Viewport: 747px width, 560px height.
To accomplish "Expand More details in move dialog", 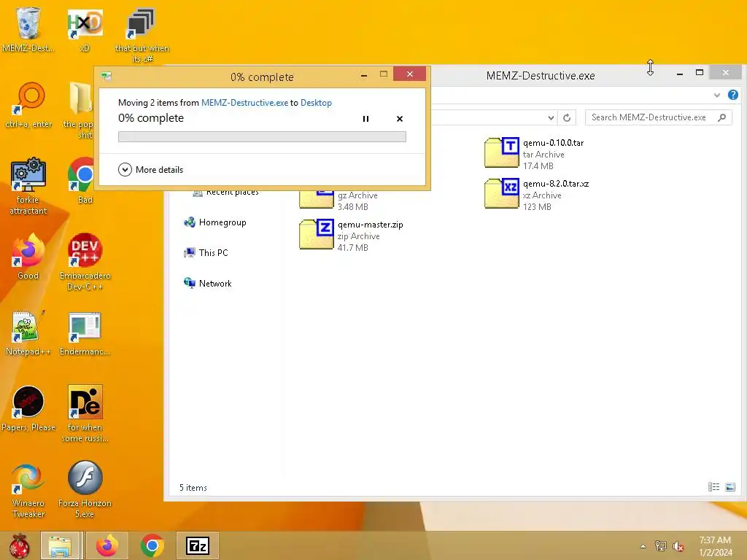I will point(150,169).
